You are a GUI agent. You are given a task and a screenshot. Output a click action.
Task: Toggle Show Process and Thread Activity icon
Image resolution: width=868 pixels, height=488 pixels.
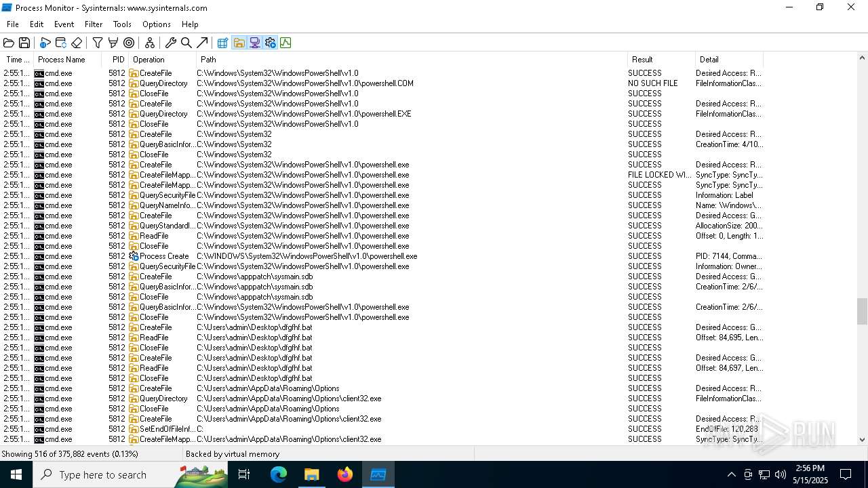click(270, 43)
